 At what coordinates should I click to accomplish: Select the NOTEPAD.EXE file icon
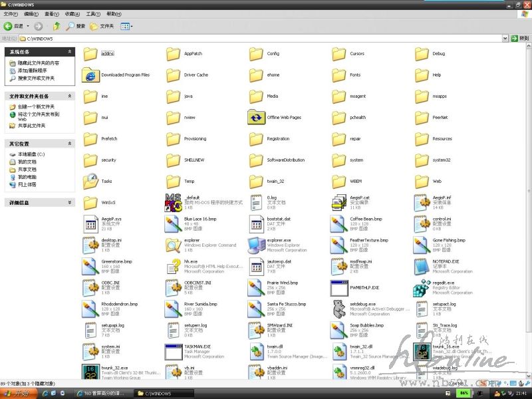point(422,266)
